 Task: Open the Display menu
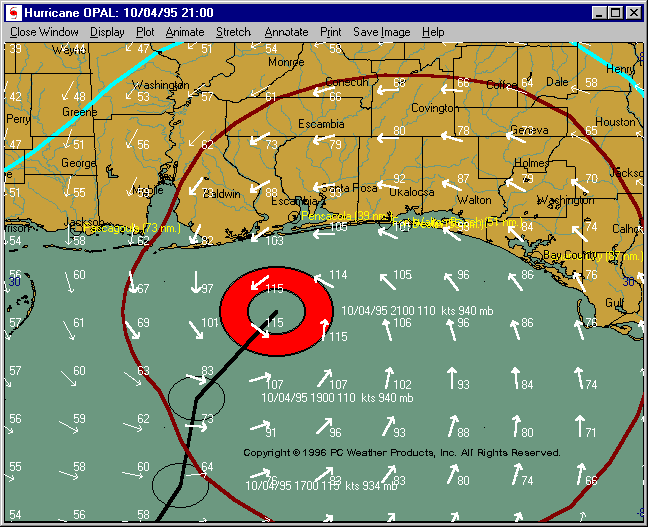pos(107,32)
